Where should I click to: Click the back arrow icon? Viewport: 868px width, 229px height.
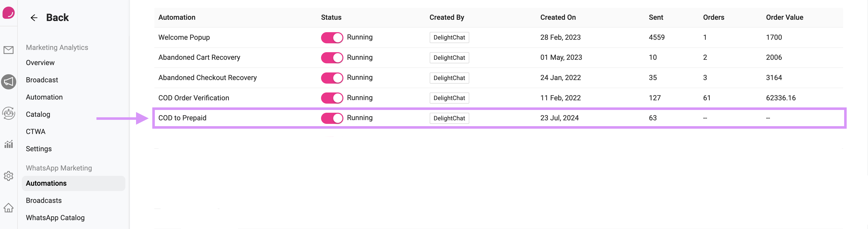point(34,18)
